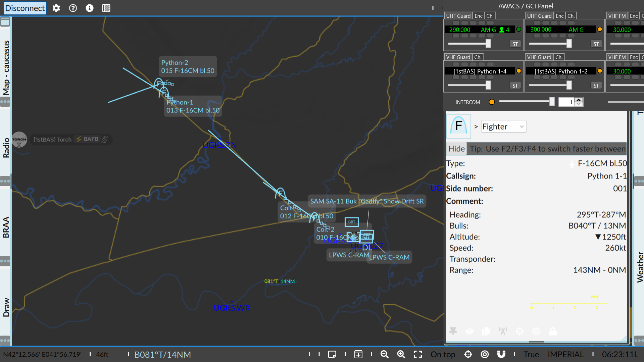
Task: Hide the F2/F3/F4 tip banner
Action: pyautogui.click(x=456, y=149)
